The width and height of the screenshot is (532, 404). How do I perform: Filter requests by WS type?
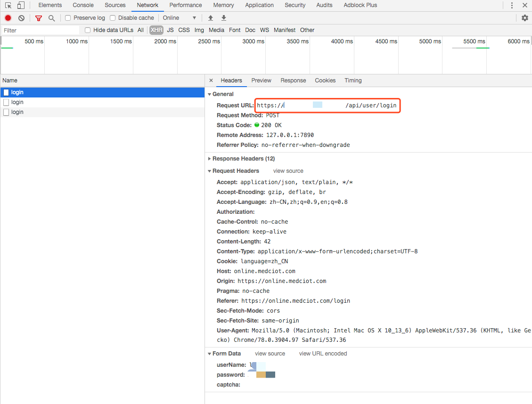(x=264, y=30)
